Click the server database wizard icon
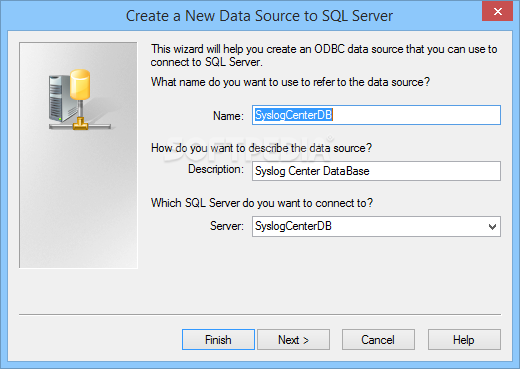This screenshot has height=369, width=520. coord(79,99)
